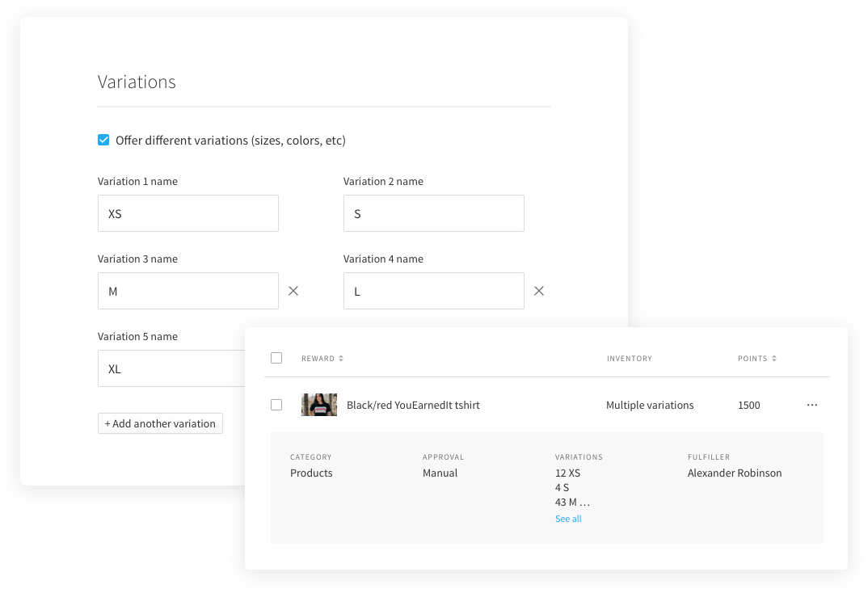Sort by the Reward column arrows
Screen dimensions: 868x593
(x=341, y=359)
